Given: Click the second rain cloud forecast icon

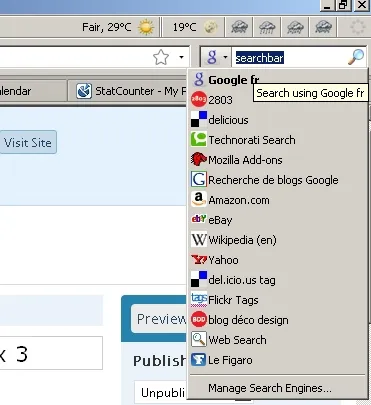Looking at the screenshot, I should 267,27.
